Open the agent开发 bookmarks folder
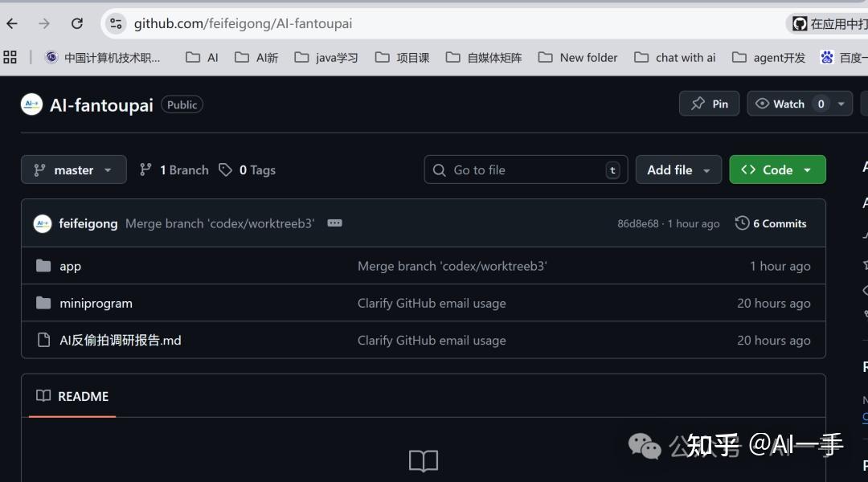The height and width of the screenshot is (482, 868). coord(768,58)
